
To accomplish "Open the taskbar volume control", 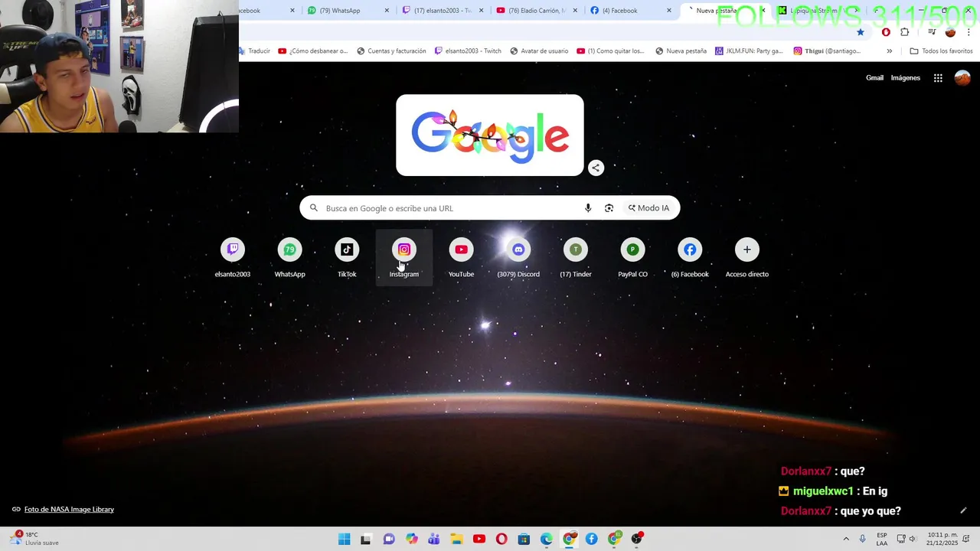I will 913,539.
